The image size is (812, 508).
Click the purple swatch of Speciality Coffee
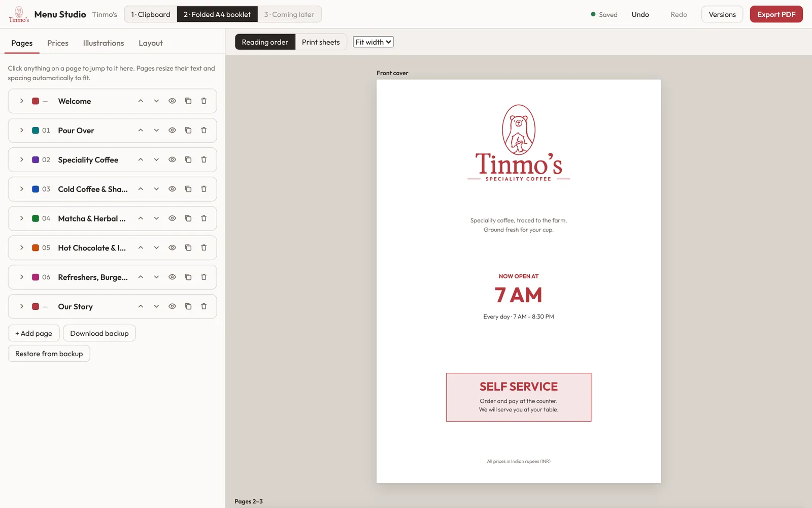[36, 160]
